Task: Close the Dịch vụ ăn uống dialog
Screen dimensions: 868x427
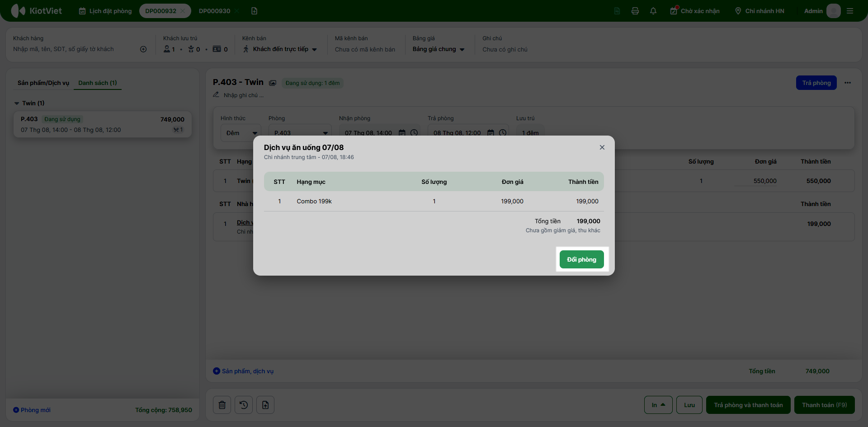Action: click(602, 147)
